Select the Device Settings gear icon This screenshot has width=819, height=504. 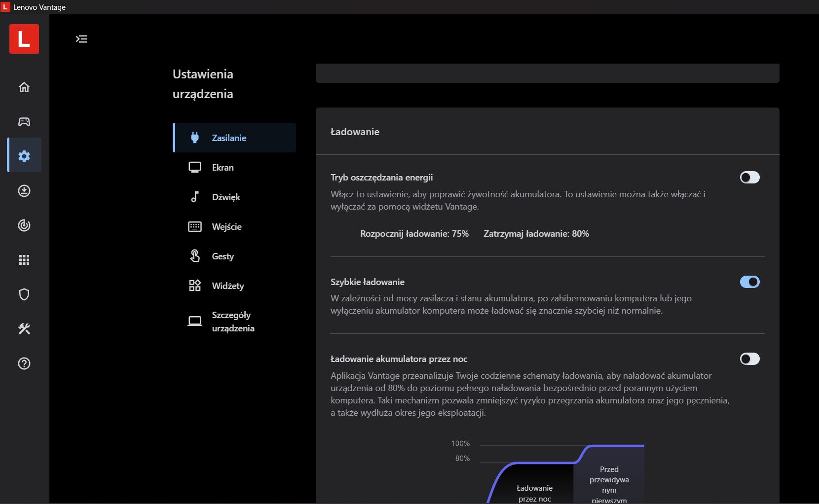coord(24,156)
